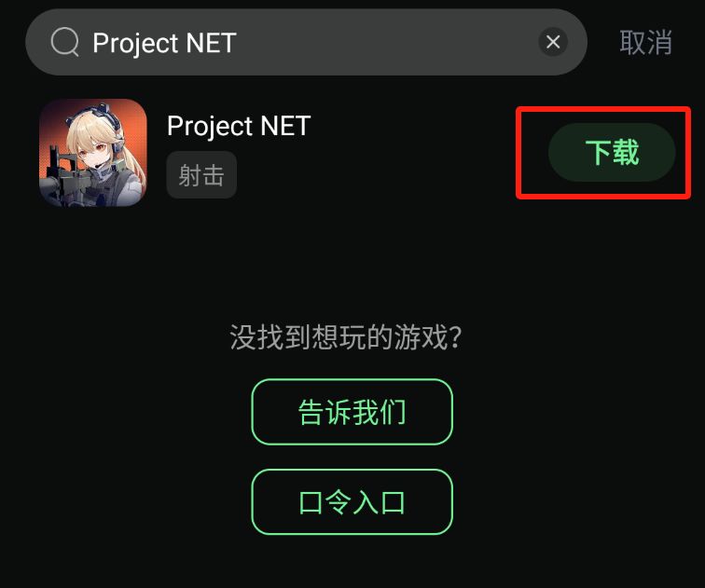
Task: Tap 取消 to cancel the search
Action: point(645,43)
